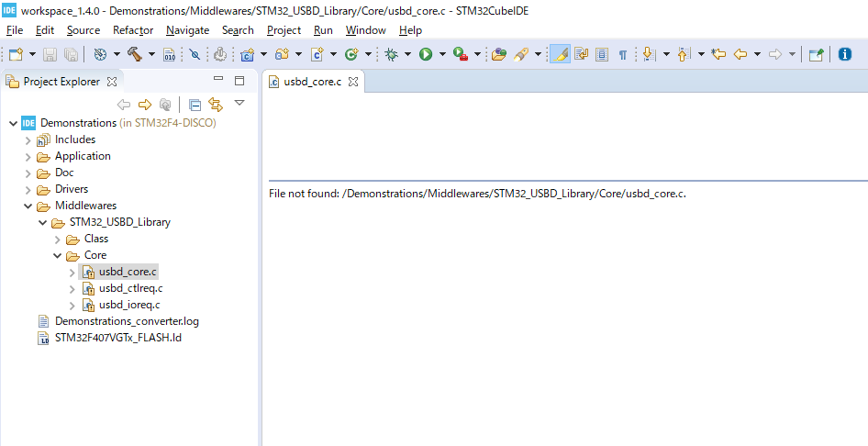Screen dimensions: 868x446
Task: Click the Debug bug icon
Action: [392, 54]
